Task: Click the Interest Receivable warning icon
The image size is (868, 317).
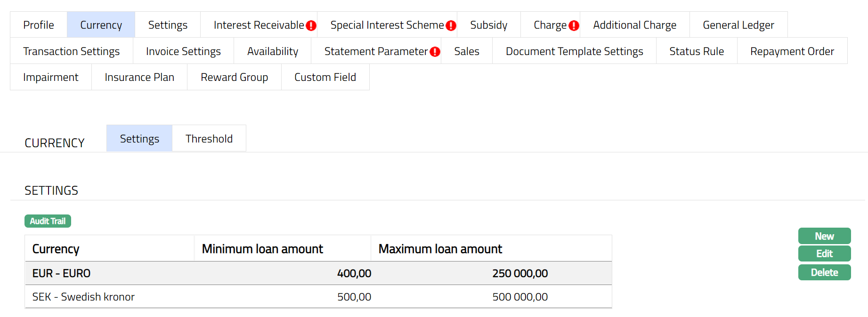Action: point(311,25)
